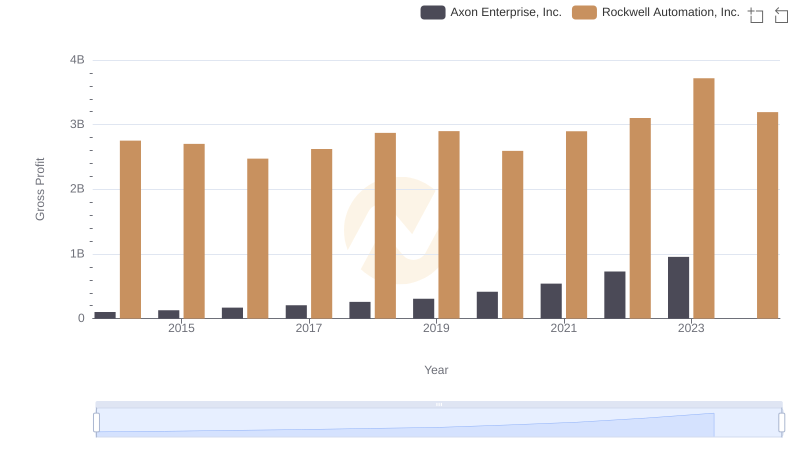Click the 2021 Axon Enterprise bar
Screen dimensions: 800x461
point(551,301)
